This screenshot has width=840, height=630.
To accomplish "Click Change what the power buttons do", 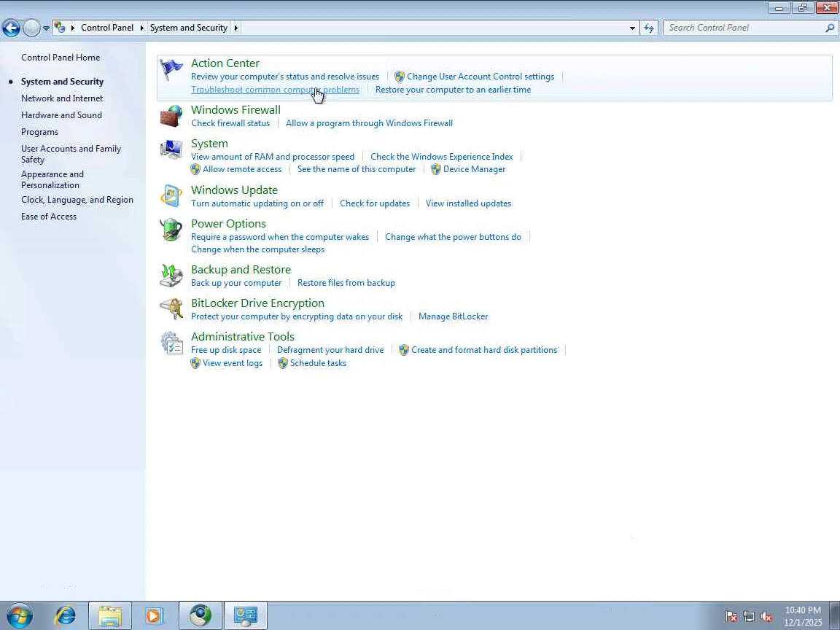I will pos(453,237).
